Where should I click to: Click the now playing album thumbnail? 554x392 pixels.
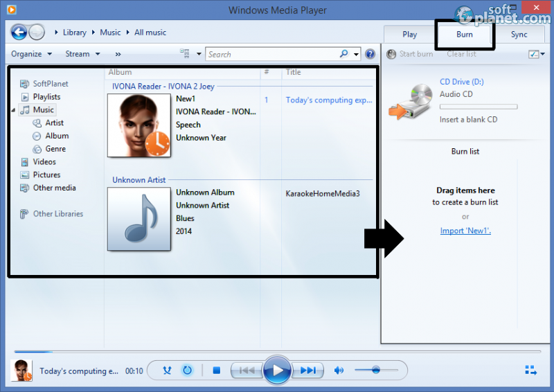click(21, 371)
